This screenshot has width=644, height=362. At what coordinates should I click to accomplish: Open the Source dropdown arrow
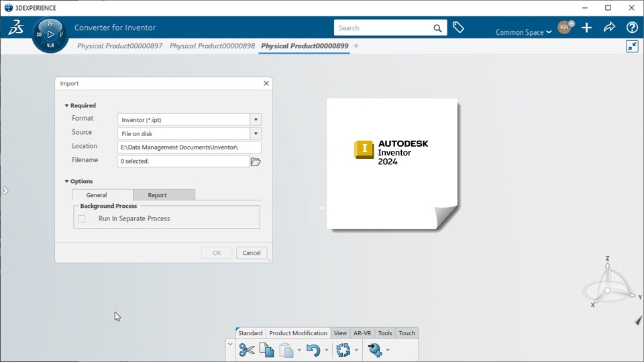coord(256,133)
